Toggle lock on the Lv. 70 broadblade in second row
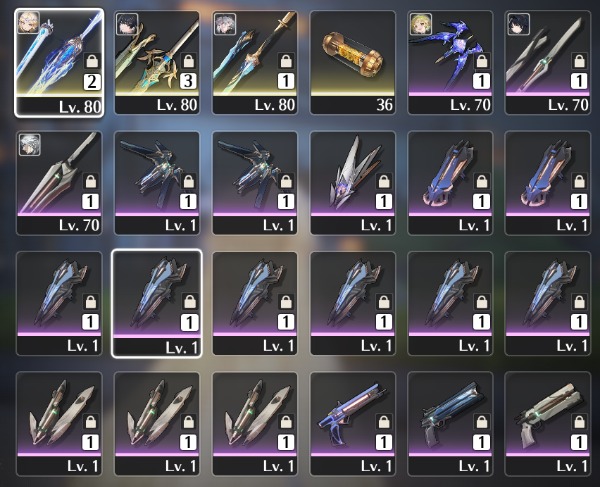The height and width of the screenshot is (487, 600). [91, 181]
